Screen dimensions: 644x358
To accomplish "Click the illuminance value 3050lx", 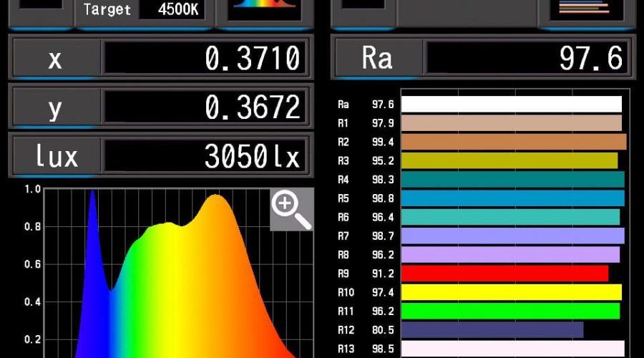I will coord(205,156).
